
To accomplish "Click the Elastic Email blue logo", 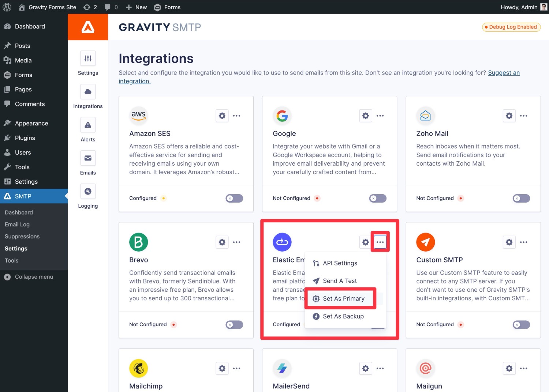I will pyautogui.click(x=282, y=242).
